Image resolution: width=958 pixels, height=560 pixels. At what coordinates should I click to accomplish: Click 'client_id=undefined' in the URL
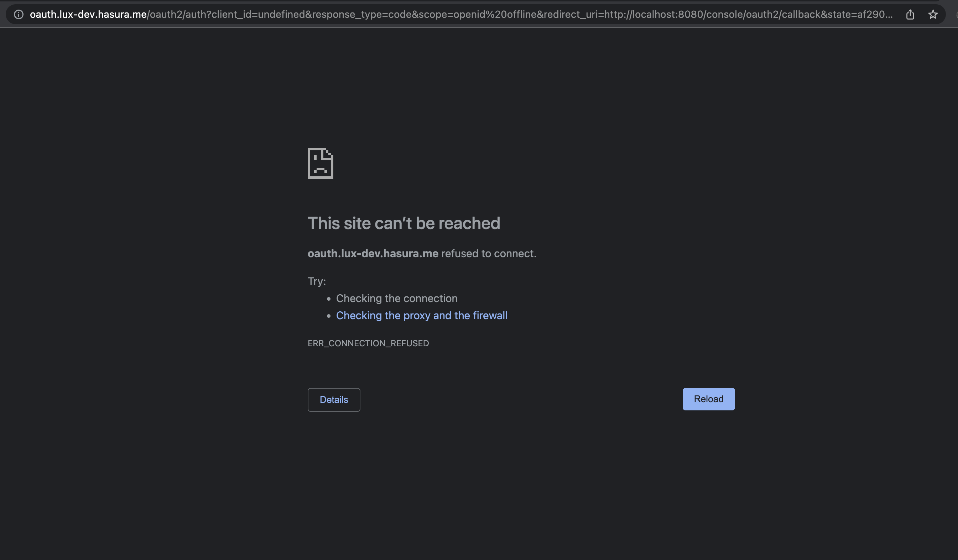point(258,15)
